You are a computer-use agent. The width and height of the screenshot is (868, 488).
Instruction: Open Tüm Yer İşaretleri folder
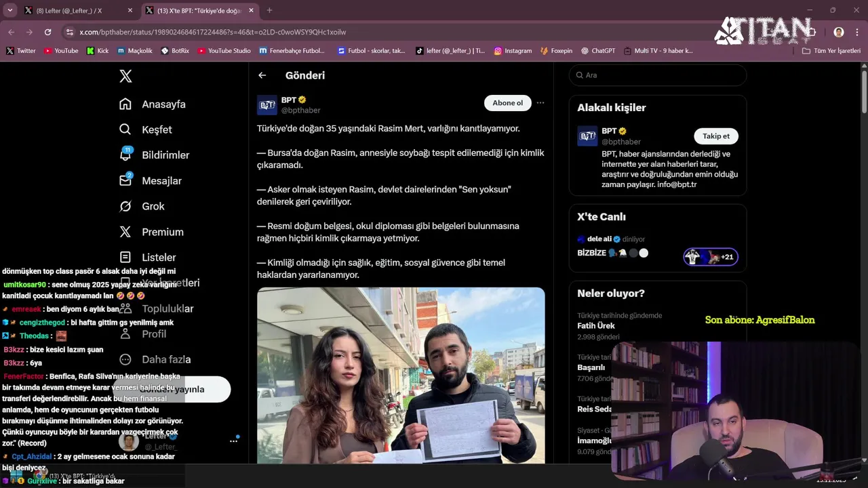click(831, 51)
